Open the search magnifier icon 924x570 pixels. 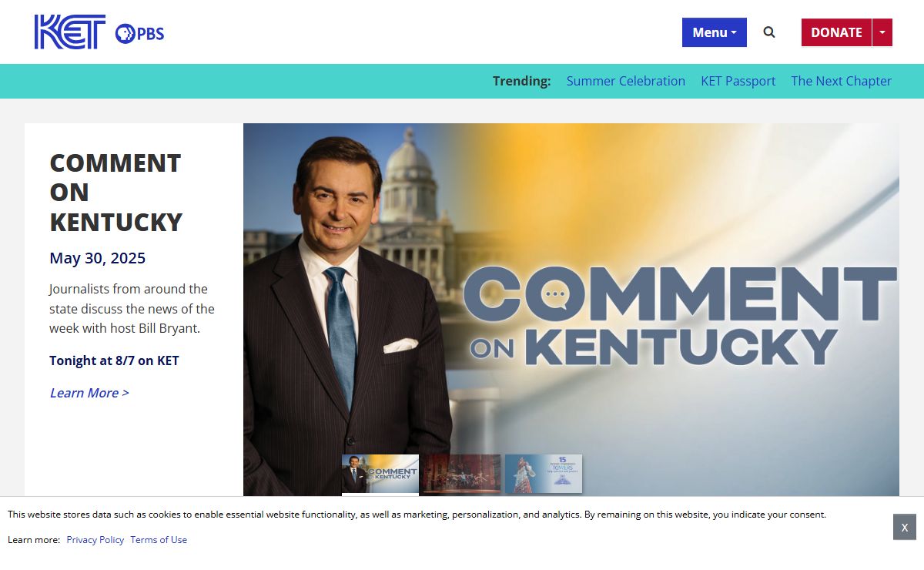click(769, 32)
